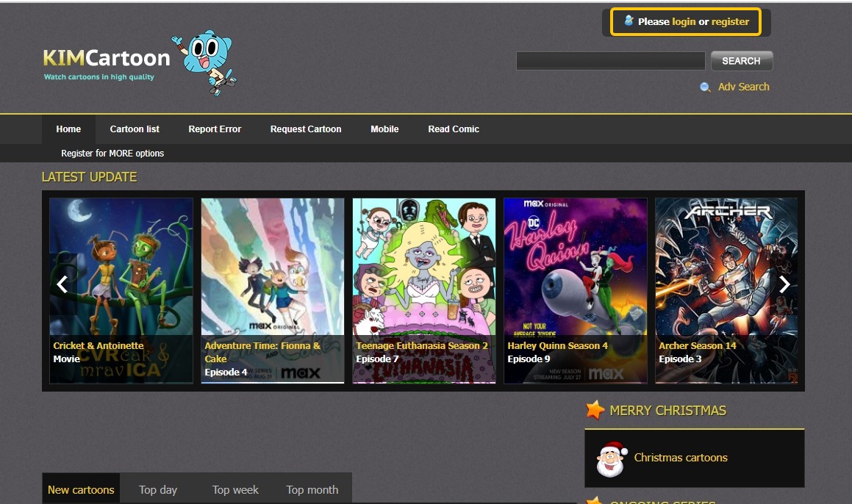Switch to the Top day tab
This screenshot has width=852, height=504.
pos(158,489)
